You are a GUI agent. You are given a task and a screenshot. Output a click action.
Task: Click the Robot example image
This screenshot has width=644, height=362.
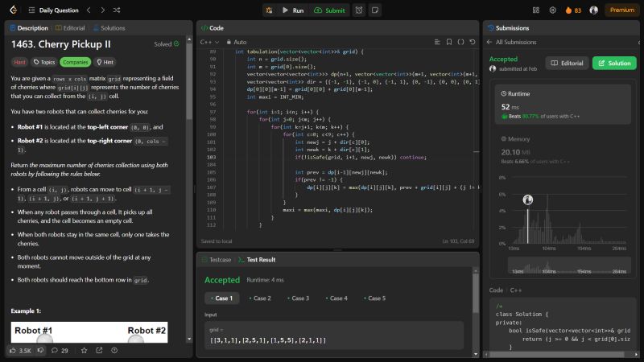tap(89, 332)
